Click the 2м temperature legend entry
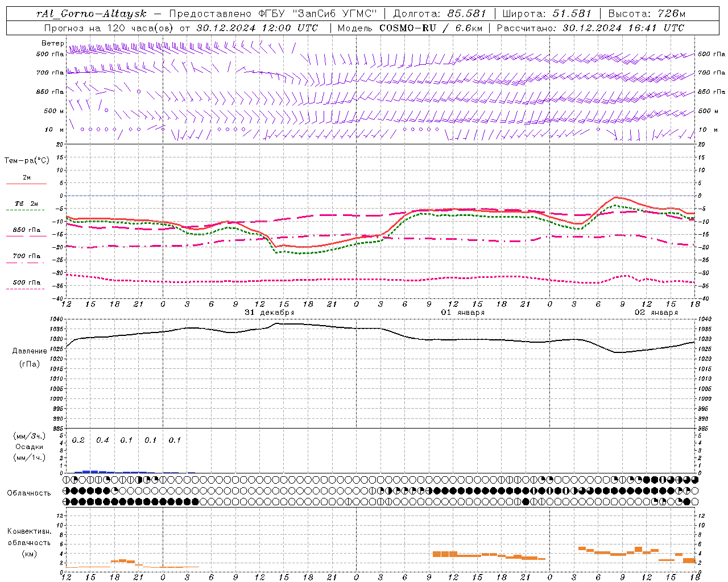728x582 pixels. (27, 178)
